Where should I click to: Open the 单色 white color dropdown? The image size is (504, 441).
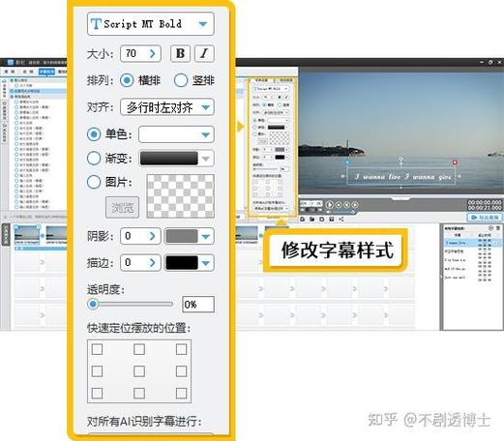tap(176, 134)
